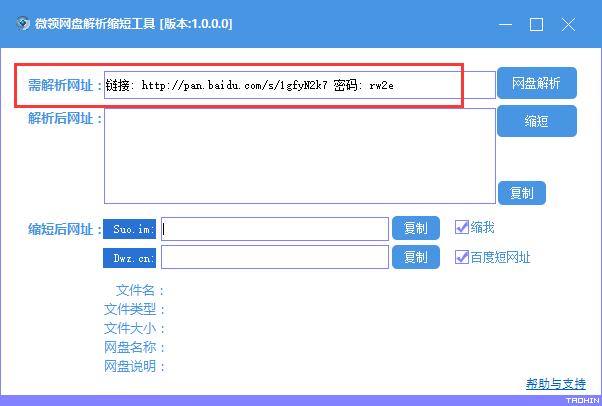This screenshot has width=602, height=406.
Task: Click the 缩短 button
Action: coord(537,121)
